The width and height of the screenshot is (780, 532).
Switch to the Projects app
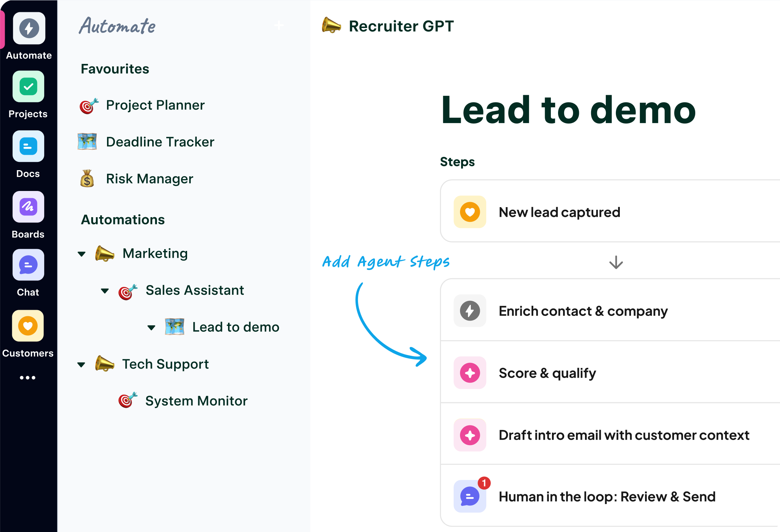pyautogui.click(x=28, y=87)
